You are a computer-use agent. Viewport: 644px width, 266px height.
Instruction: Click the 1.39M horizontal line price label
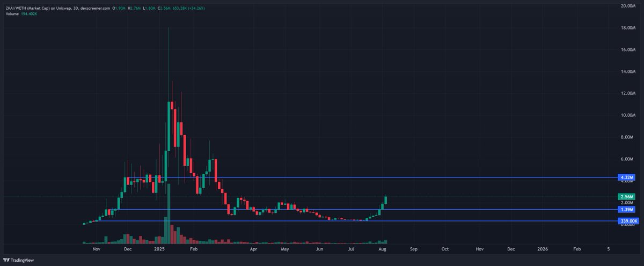(627, 210)
